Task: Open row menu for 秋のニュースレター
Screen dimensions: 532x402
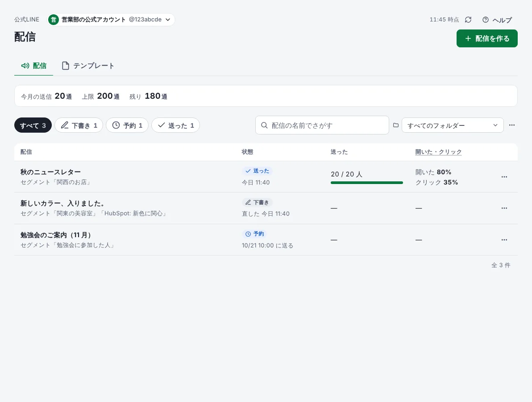Action: [x=504, y=176]
